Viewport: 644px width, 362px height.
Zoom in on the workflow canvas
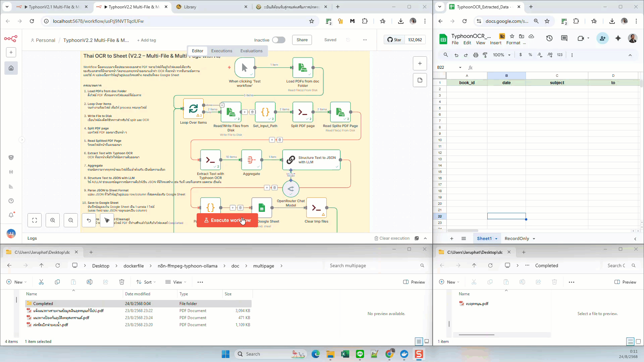point(53,220)
